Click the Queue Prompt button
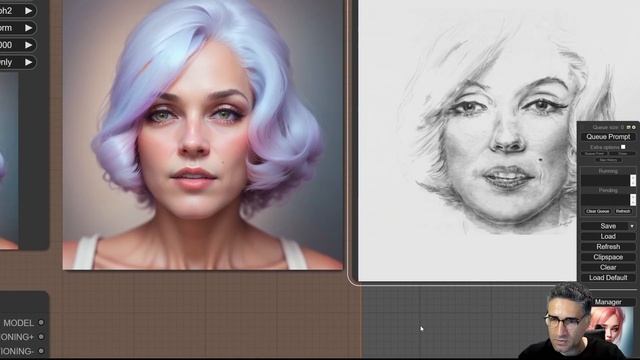Viewport: 640px width, 360px height. click(608, 137)
